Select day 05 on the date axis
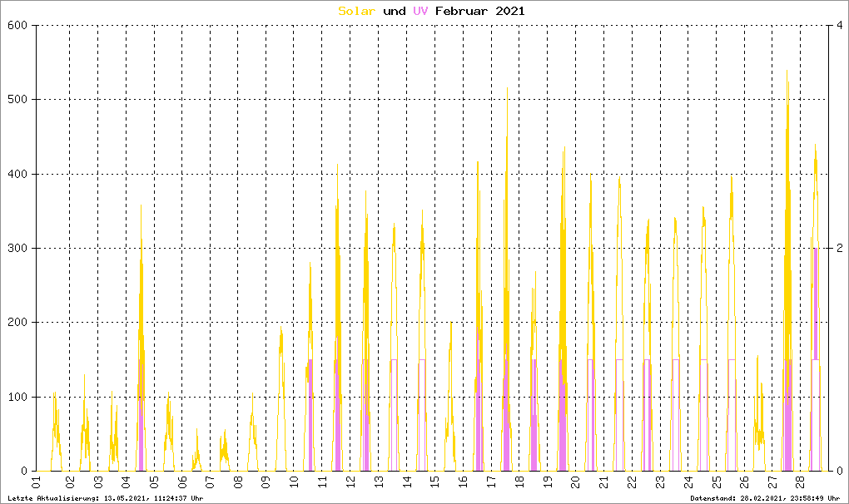 click(153, 482)
